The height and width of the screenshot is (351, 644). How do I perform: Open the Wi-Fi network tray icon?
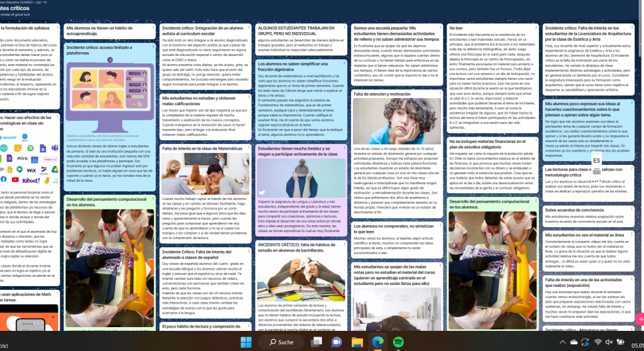pyautogui.click(x=598, y=342)
